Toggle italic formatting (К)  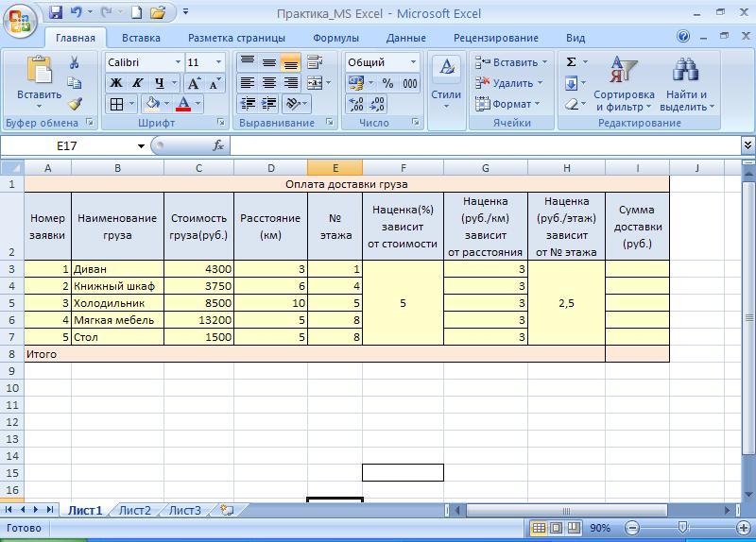pyautogui.click(x=137, y=83)
